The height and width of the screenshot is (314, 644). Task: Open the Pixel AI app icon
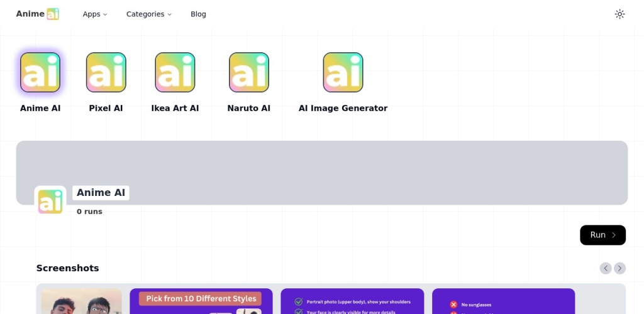[x=106, y=72]
